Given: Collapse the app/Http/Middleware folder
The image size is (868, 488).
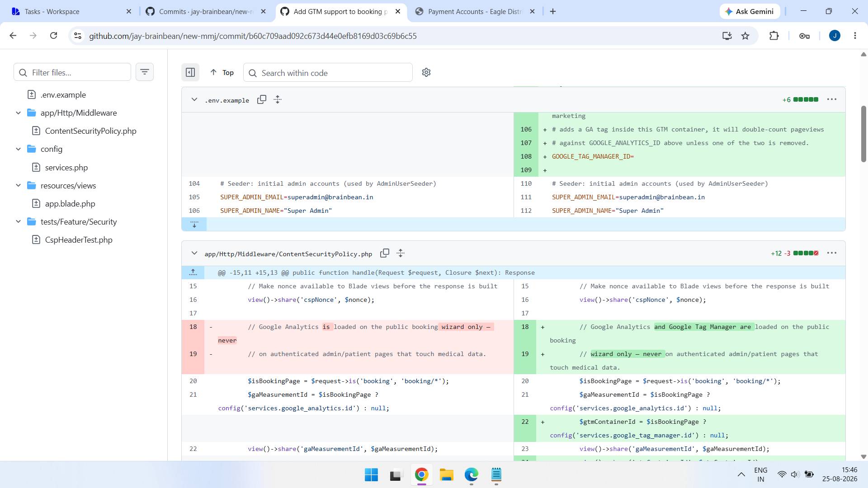Looking at the screenshot, I should 19,113.
